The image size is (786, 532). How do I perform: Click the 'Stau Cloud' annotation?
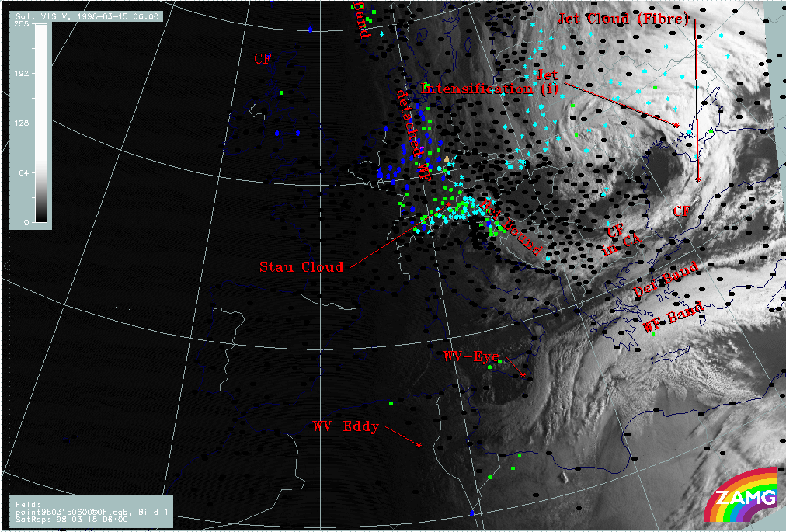pyautogui.click(x=301, y=267)
